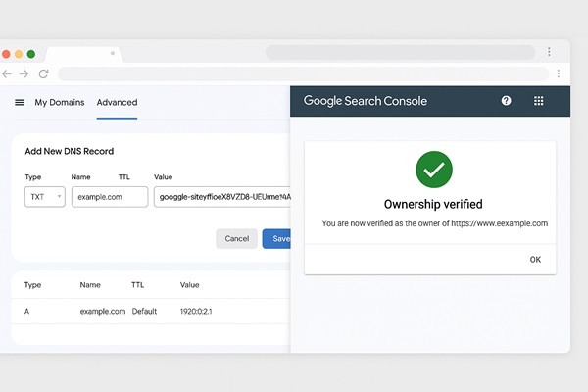Open the Google apps grid
Screen dimensions: 588x392
538,101
